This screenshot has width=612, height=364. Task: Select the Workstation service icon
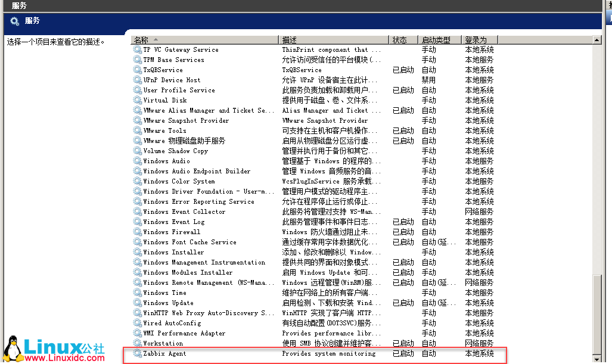[137, 343]
